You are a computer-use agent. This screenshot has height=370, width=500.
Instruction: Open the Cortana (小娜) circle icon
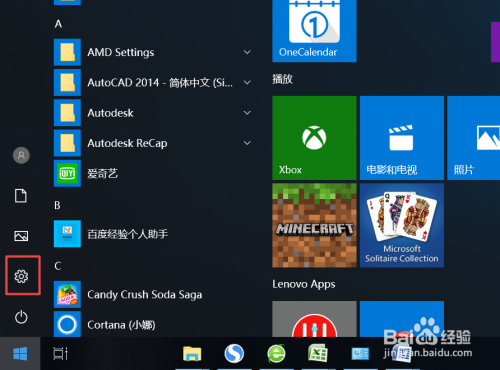coord(67,324)
